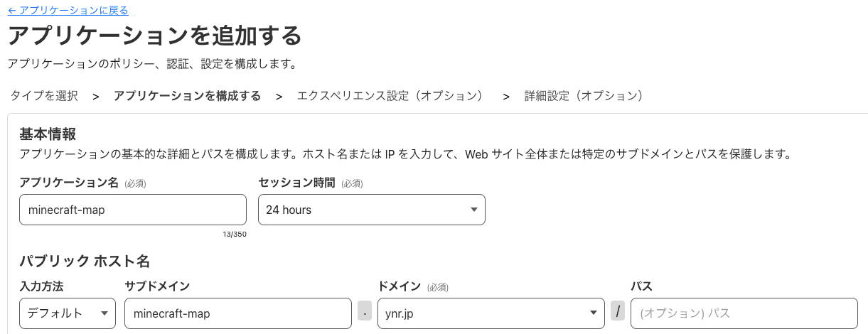Click chevron before エクスペリエンス設定
The height and width of the screenshot is (334, 868).
pos(279,97)
